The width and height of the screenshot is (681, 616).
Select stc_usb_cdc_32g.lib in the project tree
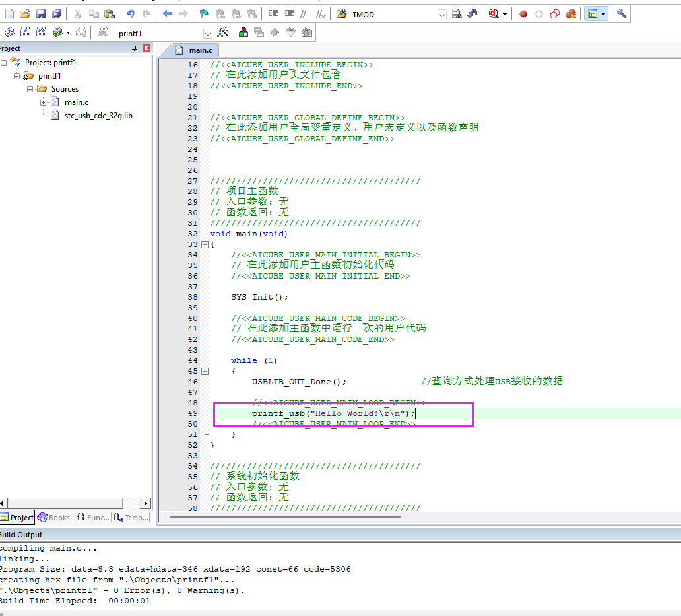click(x=98, y=116)
